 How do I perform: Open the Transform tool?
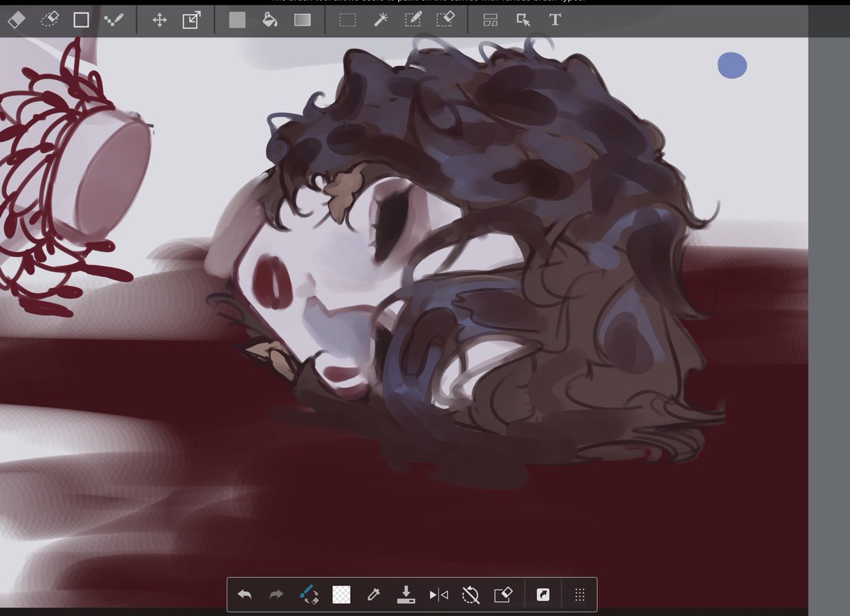[191, 20]
